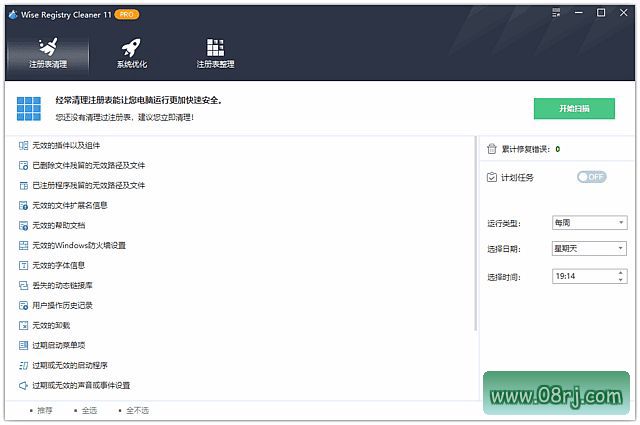Click the 过期启动菜单项 icon
Image resolution: width=640 pixels, height=425 pixels.
coord(24,345)
